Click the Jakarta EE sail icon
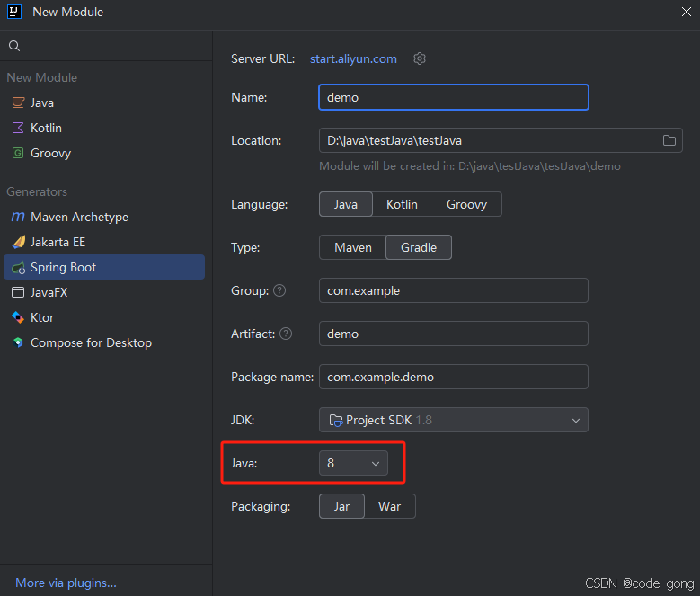This screenshot has width=700, height=596. click(x=18, y=242)
